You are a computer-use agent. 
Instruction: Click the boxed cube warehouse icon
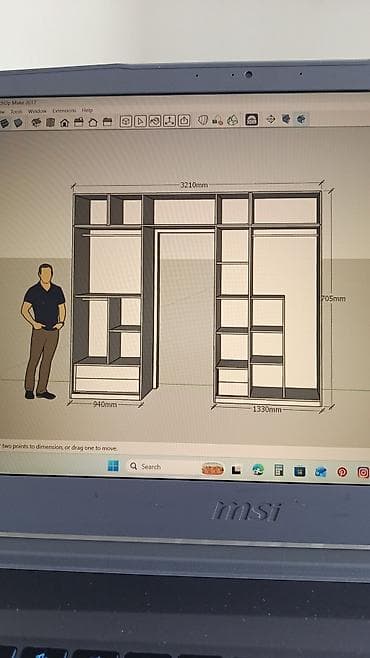(x=126, y=121)
